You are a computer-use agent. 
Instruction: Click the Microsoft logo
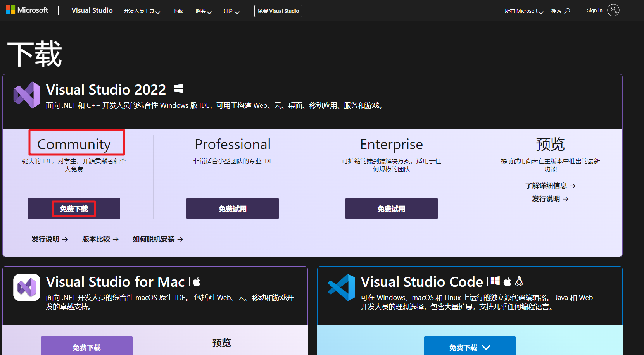coord(27,10)
